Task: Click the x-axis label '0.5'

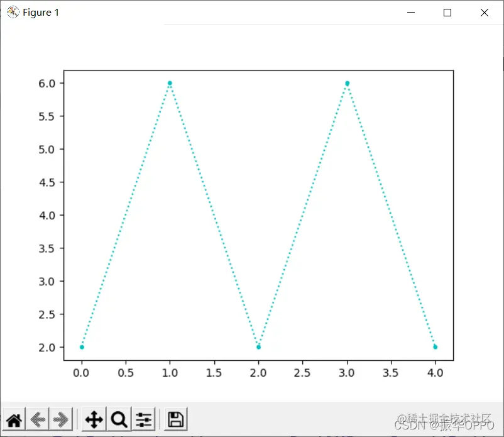Action: coord(126,373)
